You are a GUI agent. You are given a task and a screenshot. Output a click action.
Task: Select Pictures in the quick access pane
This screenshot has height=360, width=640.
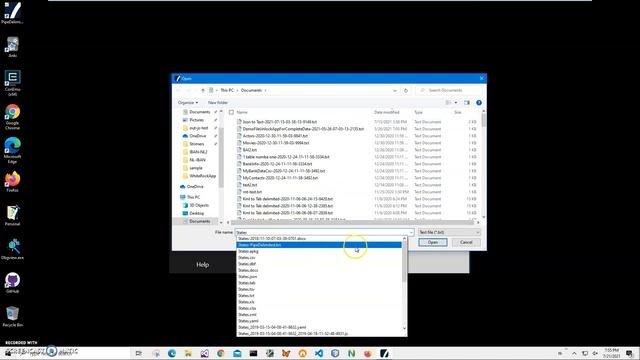[x=196, y=120]
